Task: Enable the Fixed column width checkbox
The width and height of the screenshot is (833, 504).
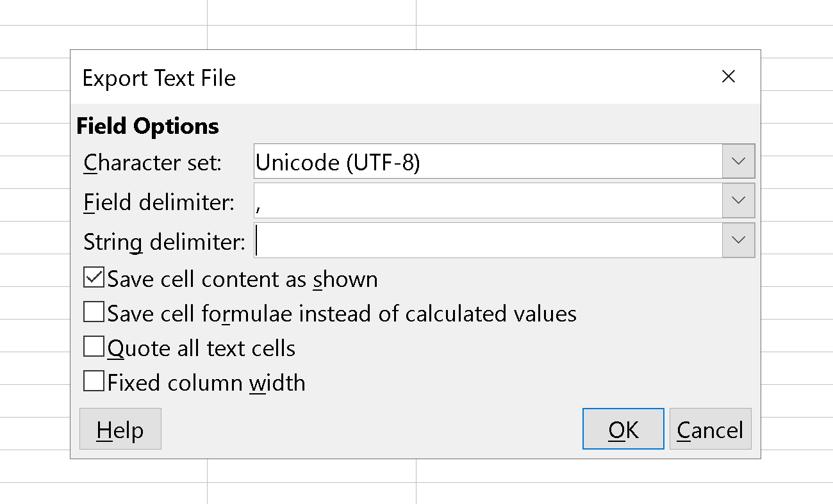Action: click(94, 382)
